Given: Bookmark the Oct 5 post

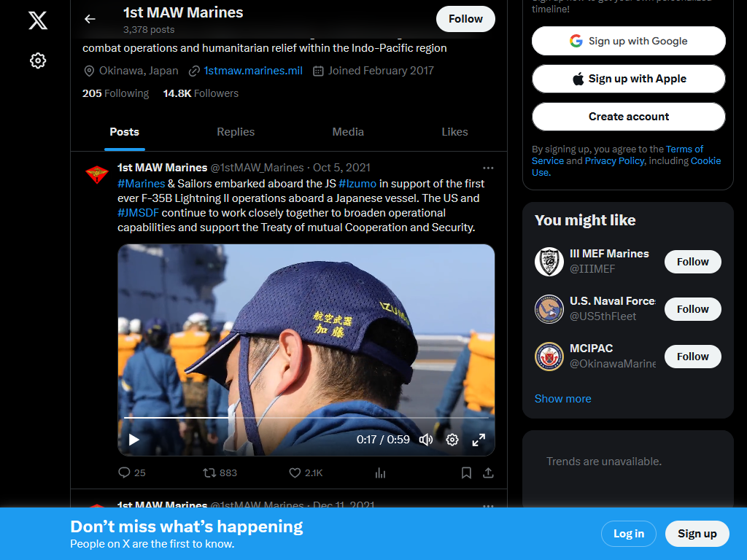Looking at the screenshot, I should [466, 472].
